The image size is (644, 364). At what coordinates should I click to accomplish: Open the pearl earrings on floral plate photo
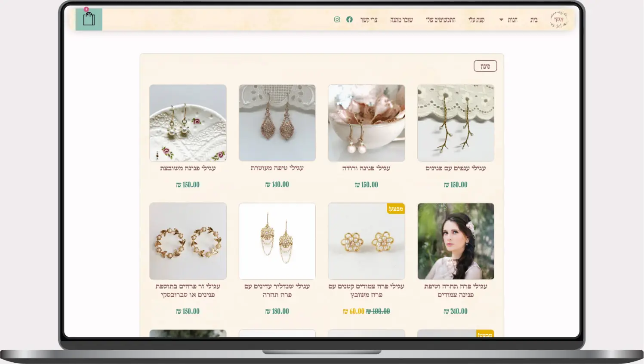[188, 123]
